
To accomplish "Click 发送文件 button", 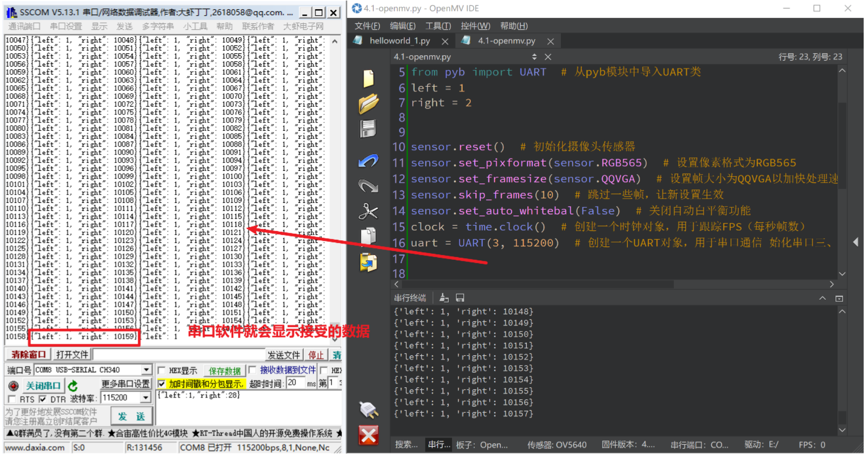I will pos(283,355).
